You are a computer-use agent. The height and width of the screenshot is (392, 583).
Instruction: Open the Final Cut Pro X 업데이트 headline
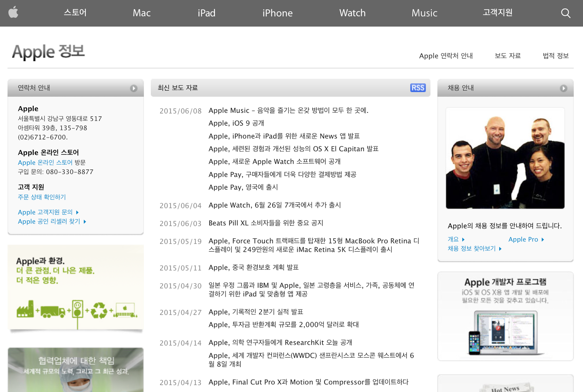coord(309,382)
